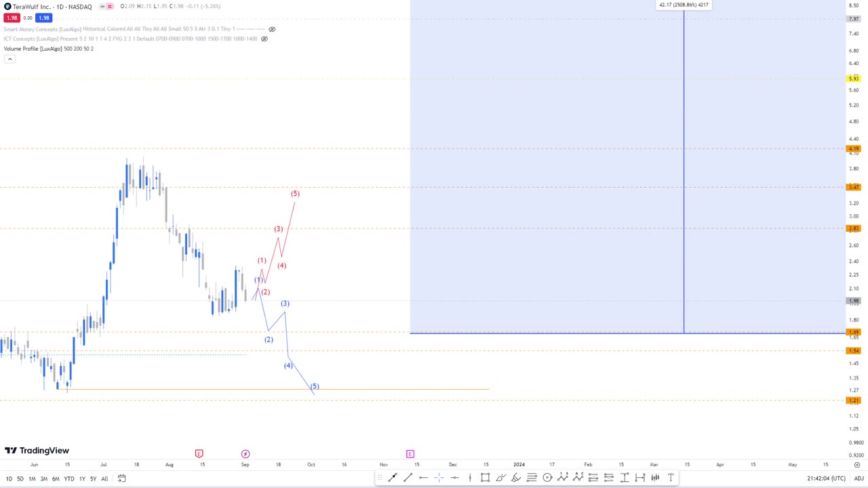868x488 pixels.
Task: Click the pink earnings marker in November
Action: [410, 453]
